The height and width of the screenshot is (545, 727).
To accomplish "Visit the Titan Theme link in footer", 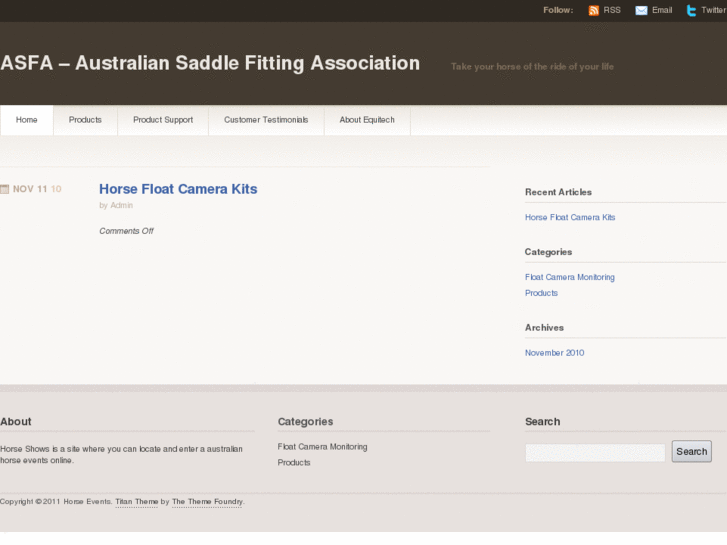I will 136,501.
